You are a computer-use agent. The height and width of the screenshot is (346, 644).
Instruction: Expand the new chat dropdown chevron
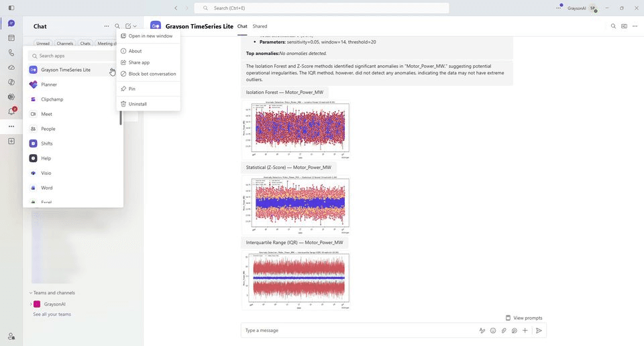[x=135, y=26]
